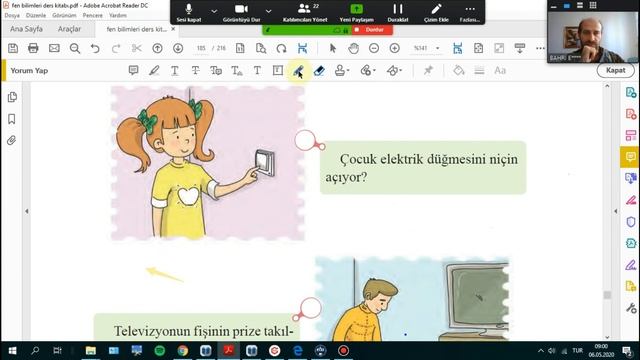Open the attach file tool

click(x=368, y=71)
